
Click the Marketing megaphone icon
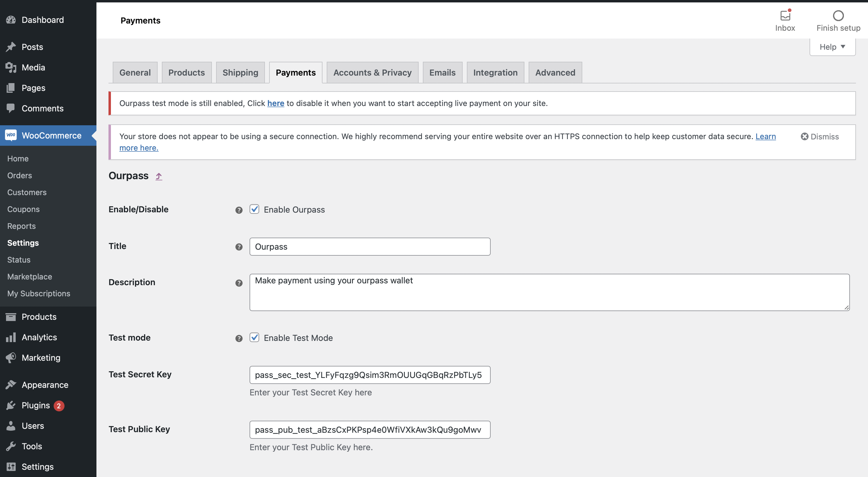tap(11, 357)
